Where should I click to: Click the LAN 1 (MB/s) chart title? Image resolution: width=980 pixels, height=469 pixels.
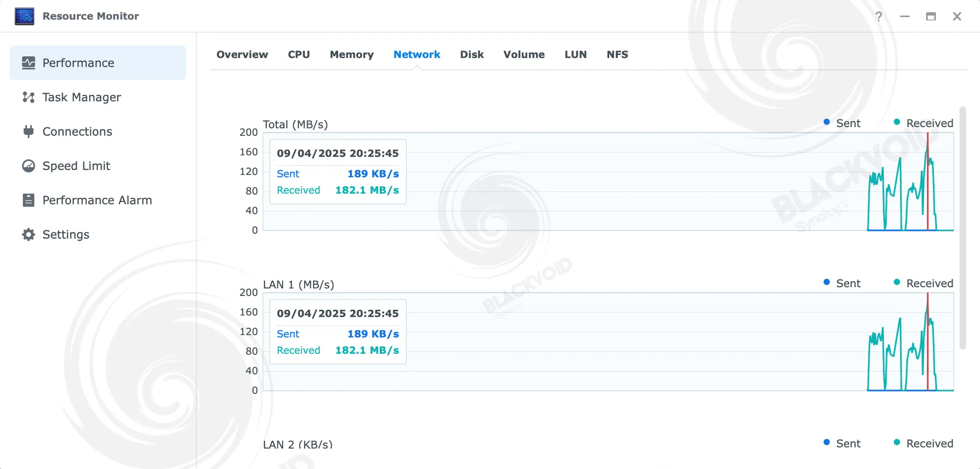coord(298,285)
